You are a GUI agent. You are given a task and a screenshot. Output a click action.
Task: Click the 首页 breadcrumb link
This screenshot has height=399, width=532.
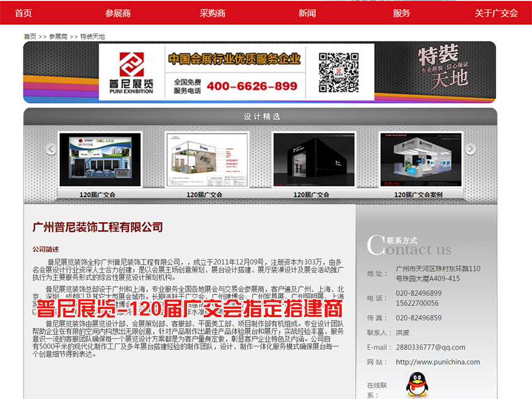pos(30,36)
